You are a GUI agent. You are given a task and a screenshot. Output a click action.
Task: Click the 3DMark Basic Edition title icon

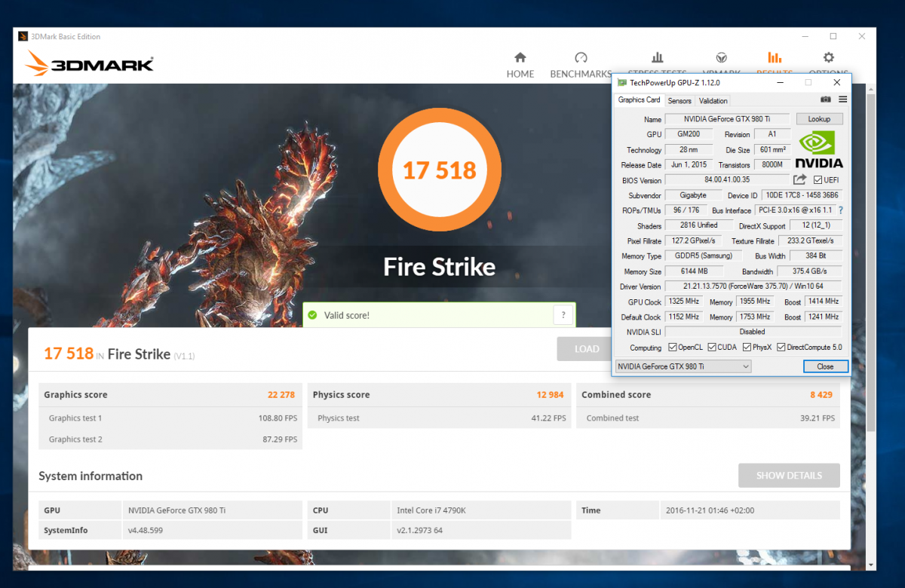[22, 36]
